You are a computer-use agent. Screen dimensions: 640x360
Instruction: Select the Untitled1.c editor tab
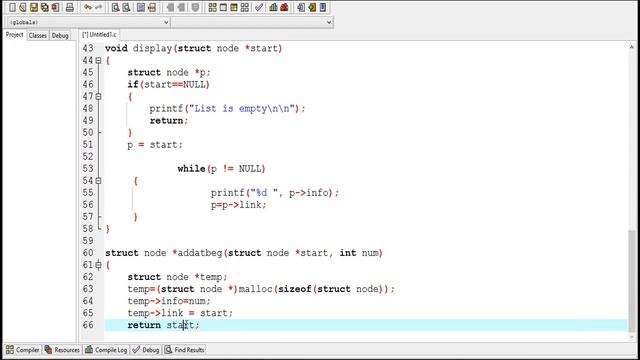[99, 35]
